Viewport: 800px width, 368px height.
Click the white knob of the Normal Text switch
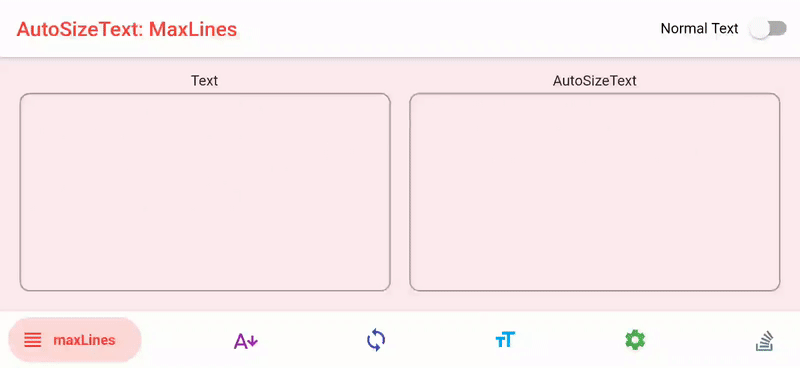(x=759, y=29)
